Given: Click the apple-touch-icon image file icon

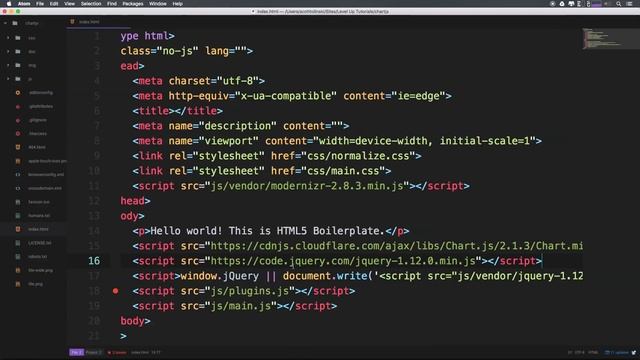Looking at the screenshot, I should pyautogui.click(x=18, y=161).
